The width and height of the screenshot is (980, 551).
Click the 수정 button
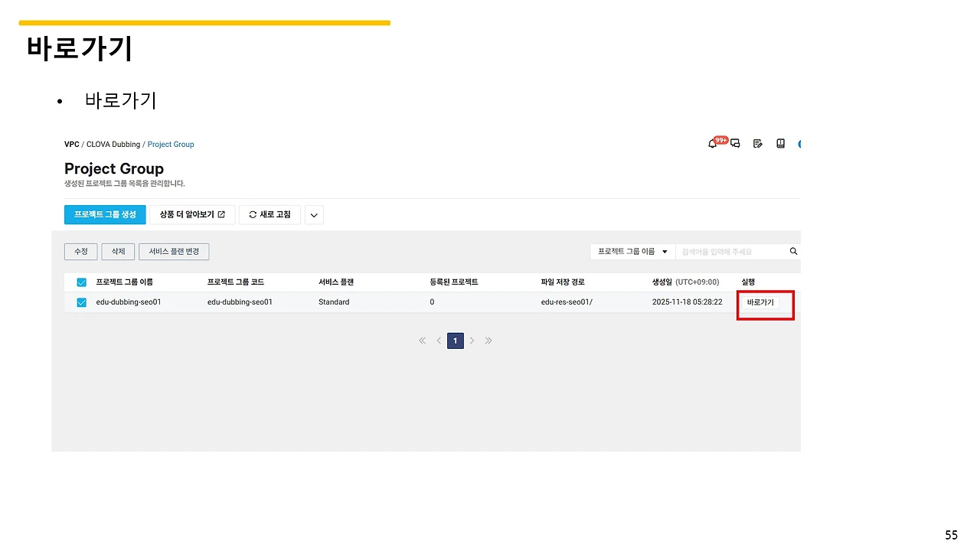pos(81,251)
